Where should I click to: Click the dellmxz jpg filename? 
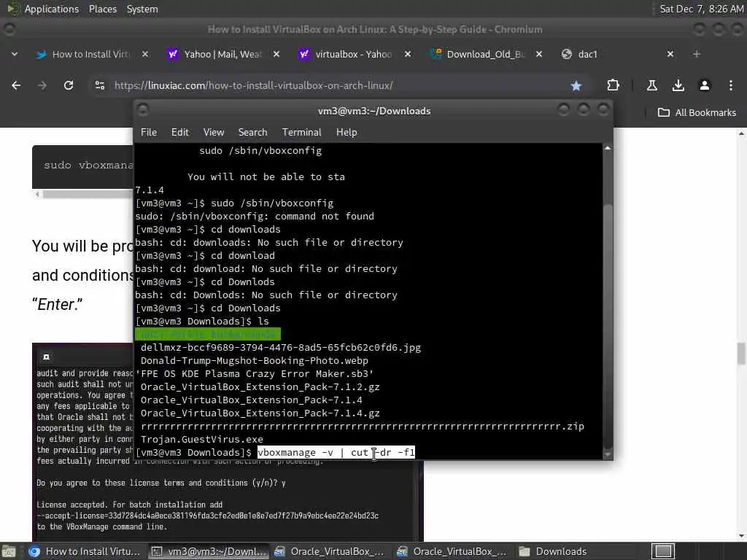point(281,348)
